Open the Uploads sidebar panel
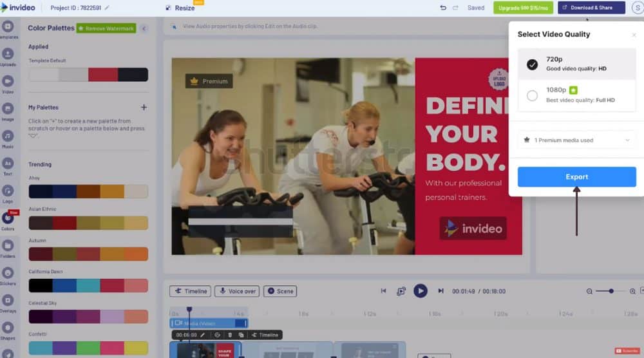 8,57
